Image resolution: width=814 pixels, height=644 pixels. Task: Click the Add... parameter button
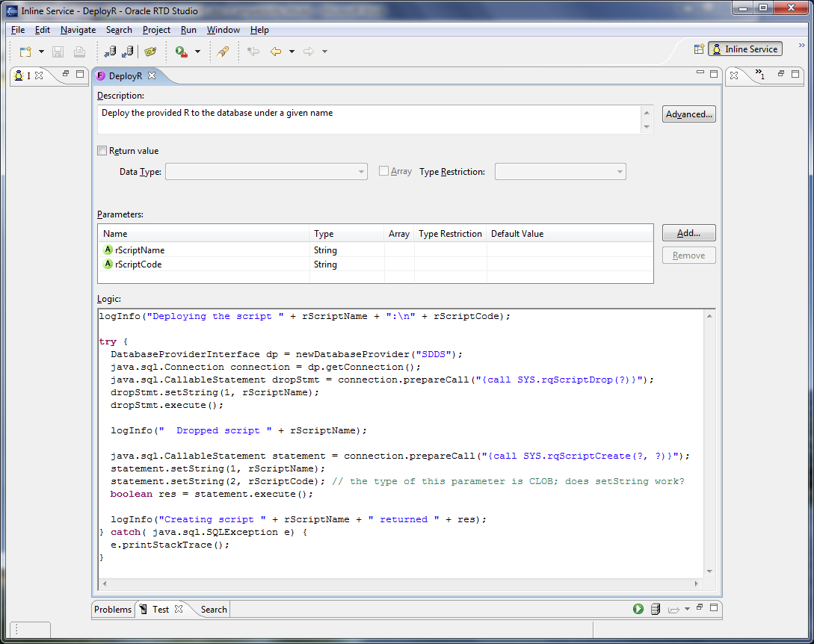(688, 233)
